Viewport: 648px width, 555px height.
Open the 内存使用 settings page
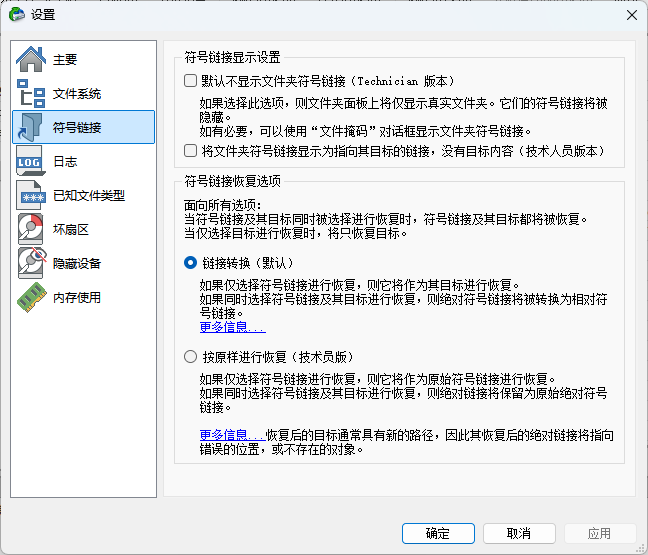pos(83,297)
